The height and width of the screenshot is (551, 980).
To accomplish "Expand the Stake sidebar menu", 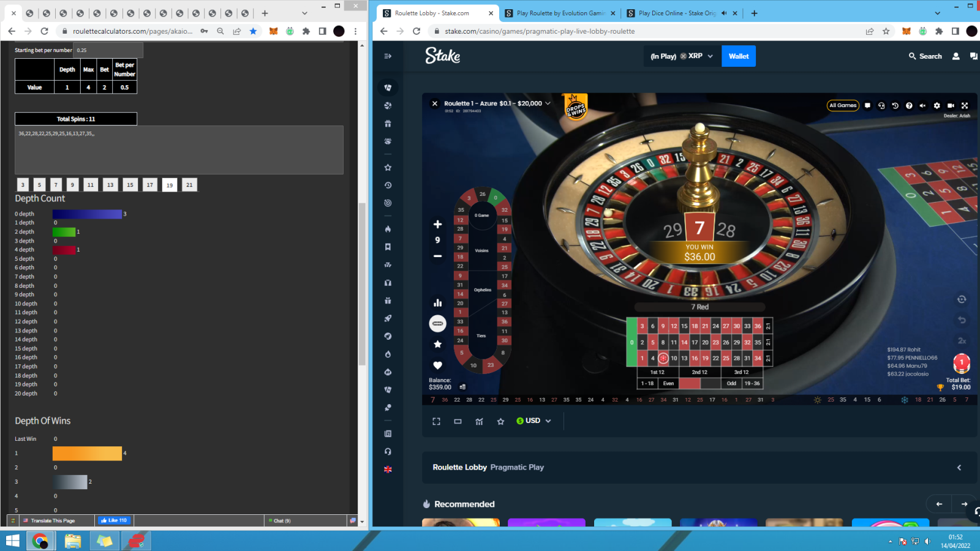I will pyautogui.click(x=388, y=56).
